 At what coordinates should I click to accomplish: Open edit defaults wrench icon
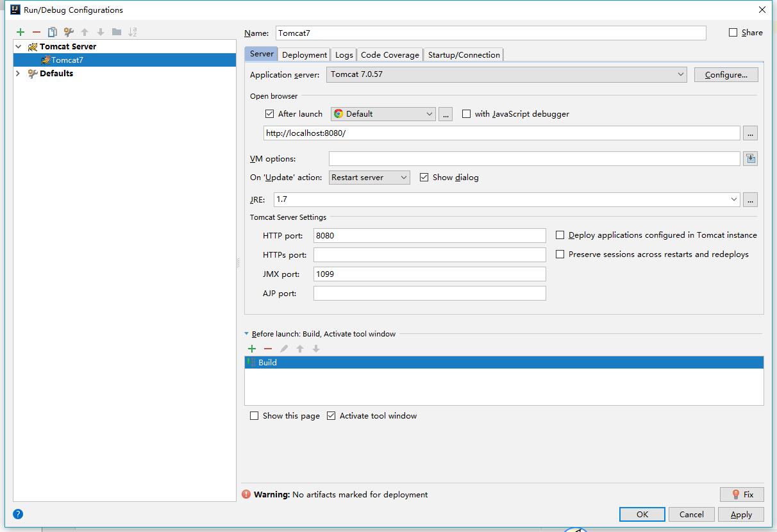pyautogui.click(x=69, y=32)
